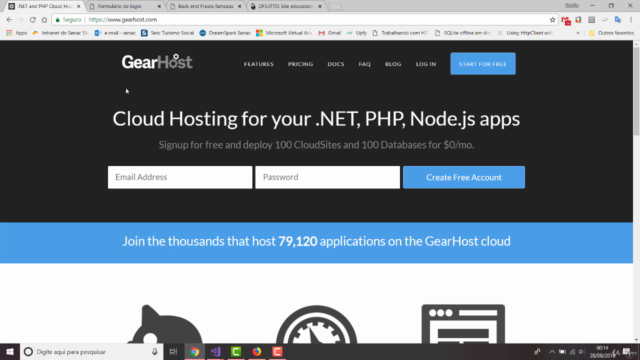This screenshot has height=360, width=640.
Task: Click the microphone icon in taskbar search
Action: pos(155,352)
